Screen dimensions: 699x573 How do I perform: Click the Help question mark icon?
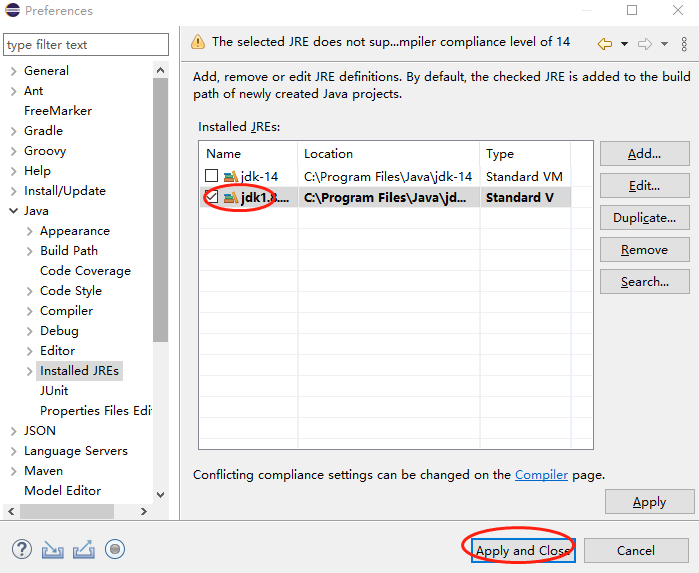pyautogui.click(x=23, y=549)
